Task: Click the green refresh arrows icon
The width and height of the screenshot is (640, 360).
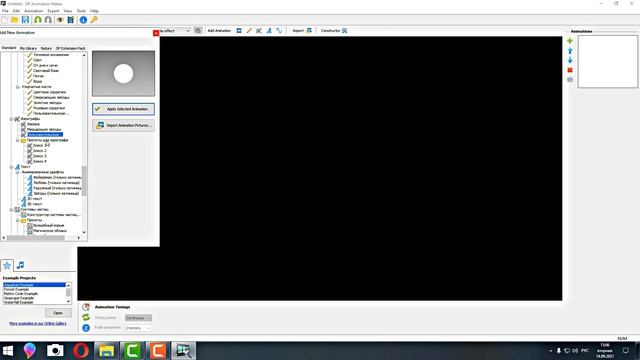Action: click(86, 317)
